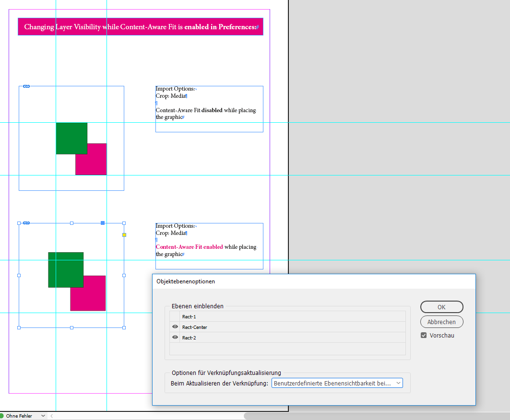The height and width of the screenshot is (420, 510).
Task: Click the green square in upper graphic
Action: click(x=71, y=138)
